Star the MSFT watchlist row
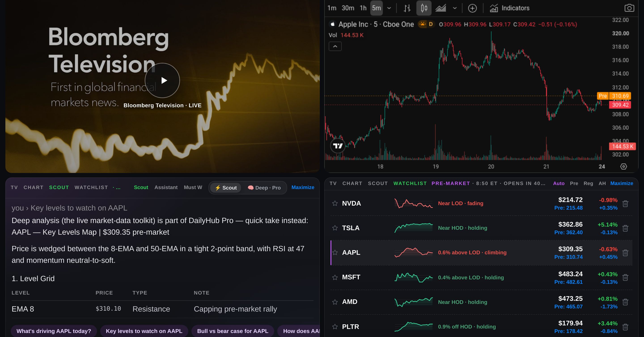Image resolution: width=644 pixels, height=337 pixels. (335, 277)
